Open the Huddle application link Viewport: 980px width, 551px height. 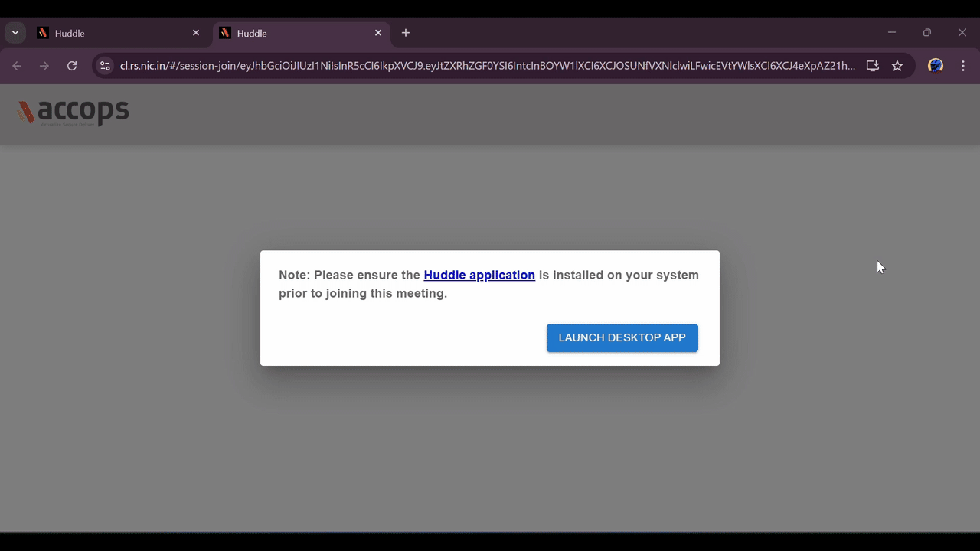click(479, 275)
